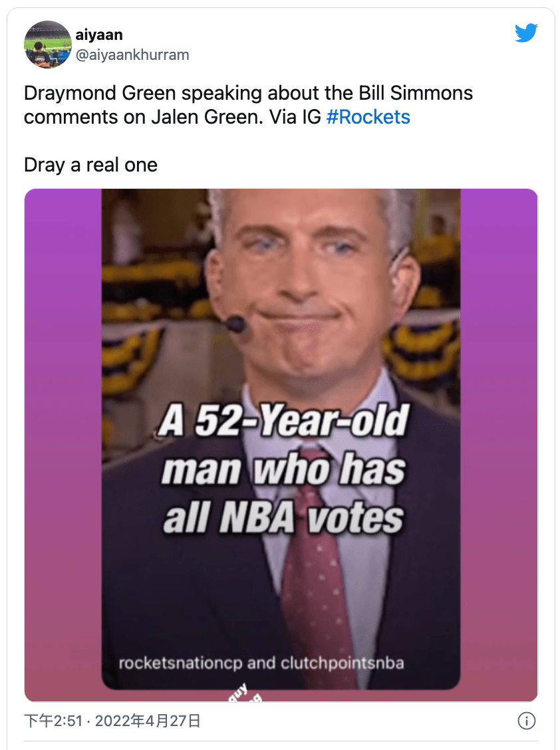Click the "A 52-Year-old" video caption line

[281, 423]
